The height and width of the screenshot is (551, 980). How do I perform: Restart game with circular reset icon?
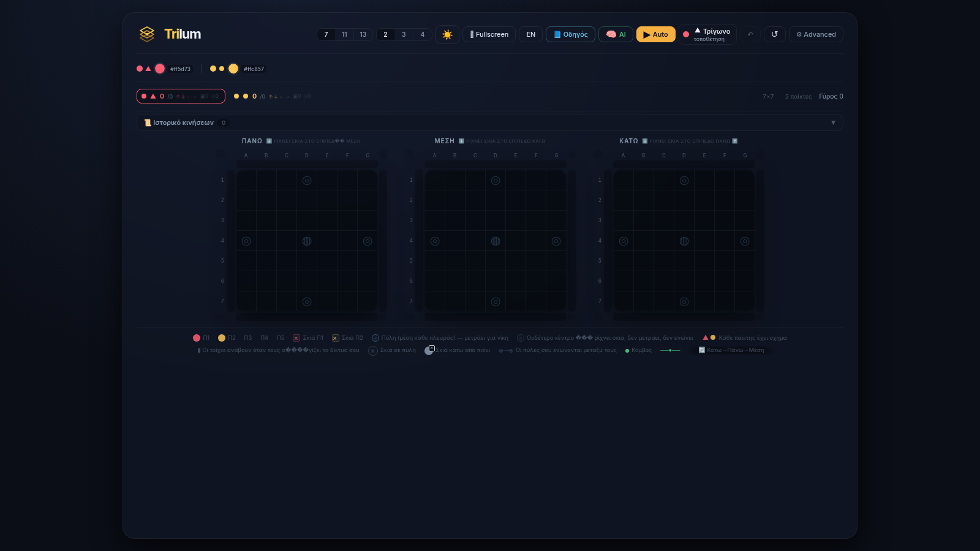(x=774, y=34)
